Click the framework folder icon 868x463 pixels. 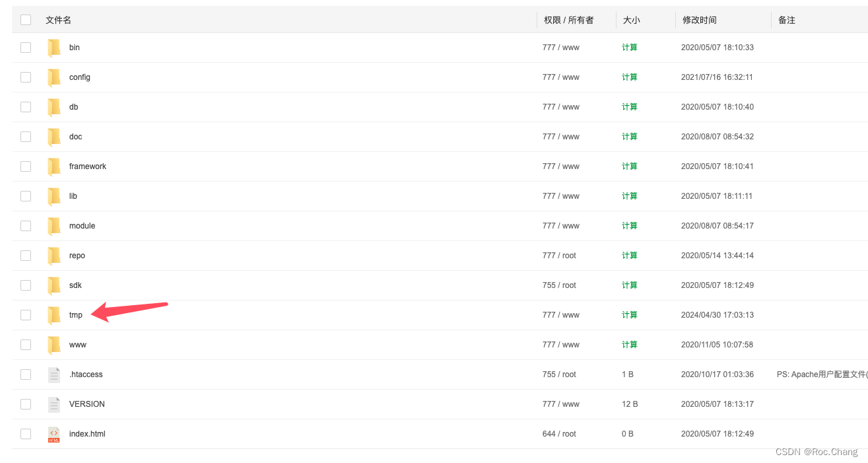(x=54, y=166)
